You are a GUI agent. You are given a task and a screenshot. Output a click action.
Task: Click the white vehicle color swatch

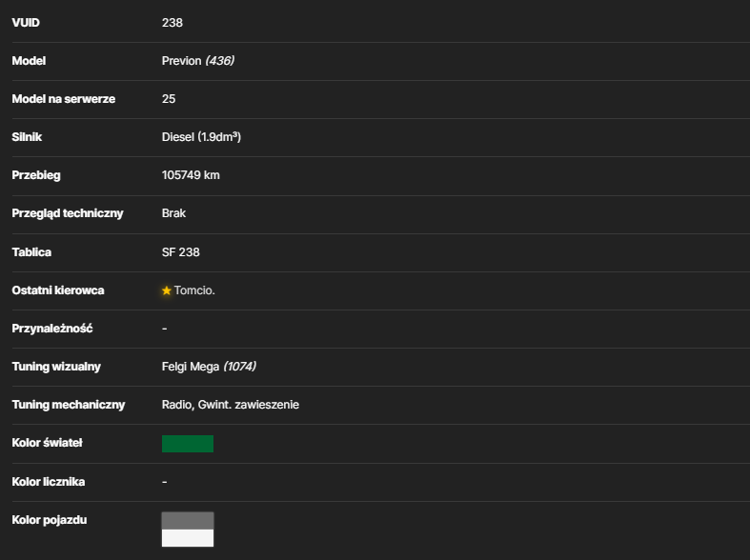(188, 538)
